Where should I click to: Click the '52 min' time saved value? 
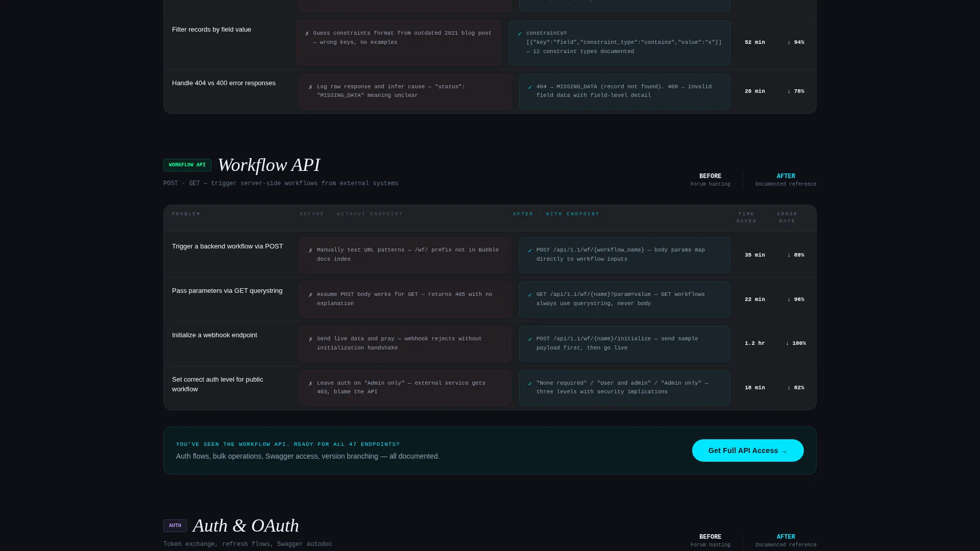click(x=754, y=42)
